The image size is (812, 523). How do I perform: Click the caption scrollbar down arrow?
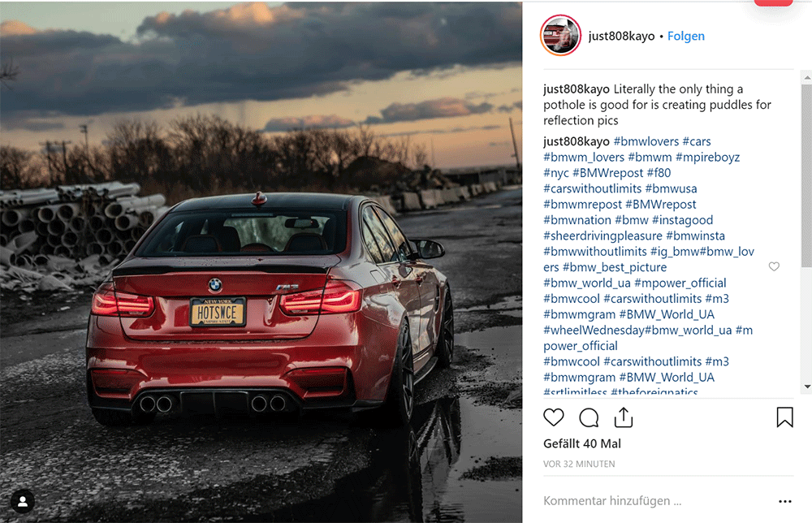[807, 387]
